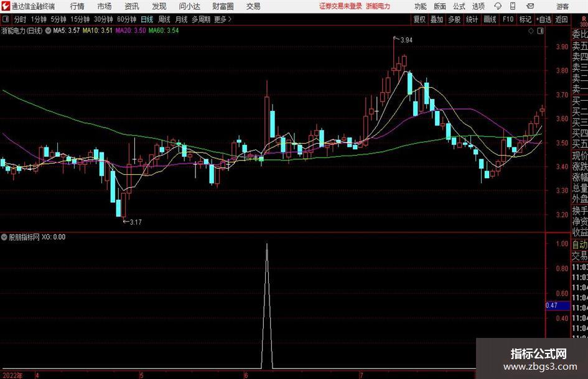The height and width of the screenshot is (379, 588).
Task: Click the 股朋指标网 XG: 0.00 label
Action: click(37, 237)
